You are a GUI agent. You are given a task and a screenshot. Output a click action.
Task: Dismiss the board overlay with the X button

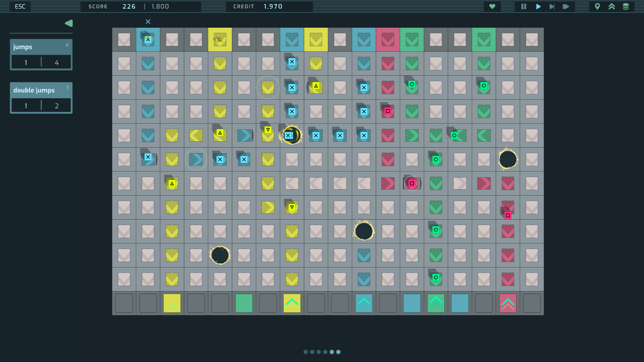pyautogui.click(x=148, y=21)
